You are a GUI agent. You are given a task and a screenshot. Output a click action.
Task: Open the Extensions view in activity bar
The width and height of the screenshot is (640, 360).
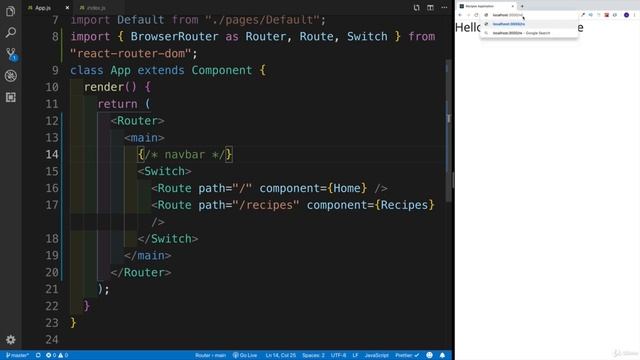11,97
